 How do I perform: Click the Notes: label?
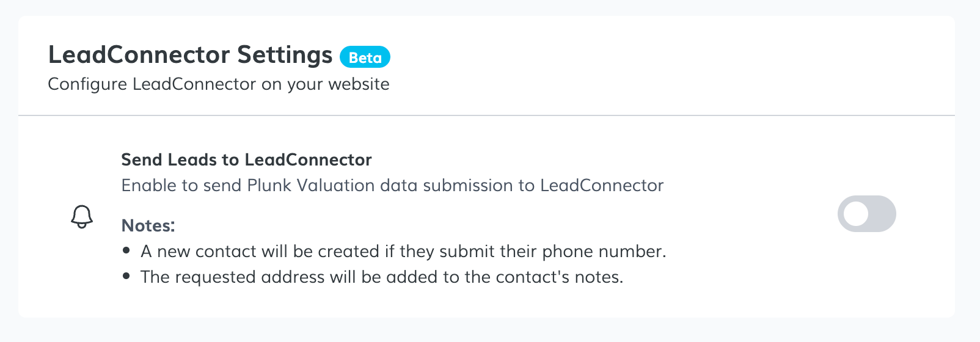[148, 226]
